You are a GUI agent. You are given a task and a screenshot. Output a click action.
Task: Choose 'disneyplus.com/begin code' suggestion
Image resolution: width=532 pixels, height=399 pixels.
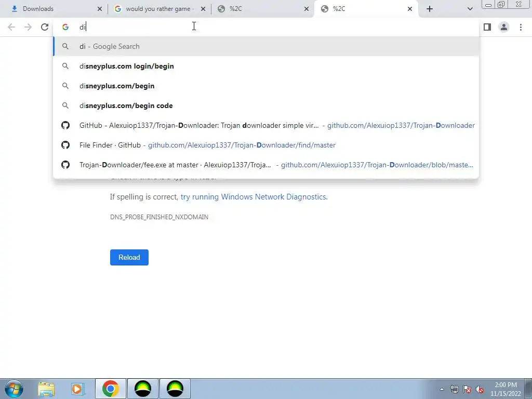(x=266, y=105)
